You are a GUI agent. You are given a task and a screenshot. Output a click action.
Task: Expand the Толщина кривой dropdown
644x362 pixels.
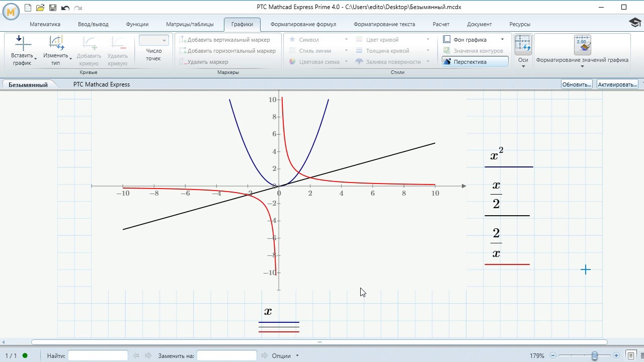(428, 51)
